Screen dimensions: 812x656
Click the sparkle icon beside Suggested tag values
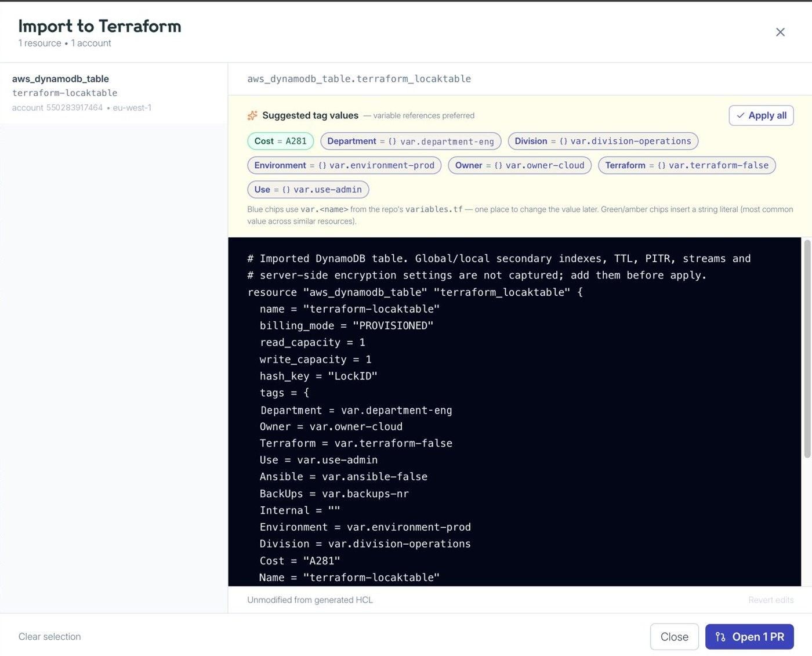coord(252,115)
